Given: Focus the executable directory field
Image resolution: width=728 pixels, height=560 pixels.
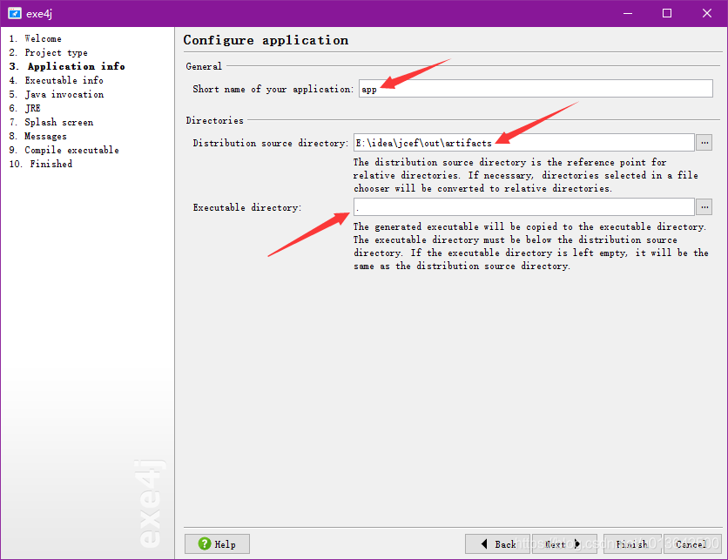Looking at the screenshot, I should 523,207.
